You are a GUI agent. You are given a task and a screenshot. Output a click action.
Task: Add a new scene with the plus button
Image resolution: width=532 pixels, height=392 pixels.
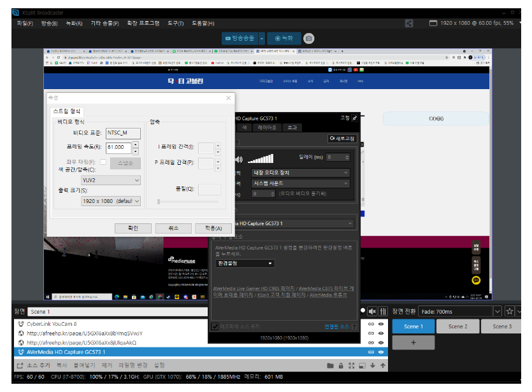point(413,342)
